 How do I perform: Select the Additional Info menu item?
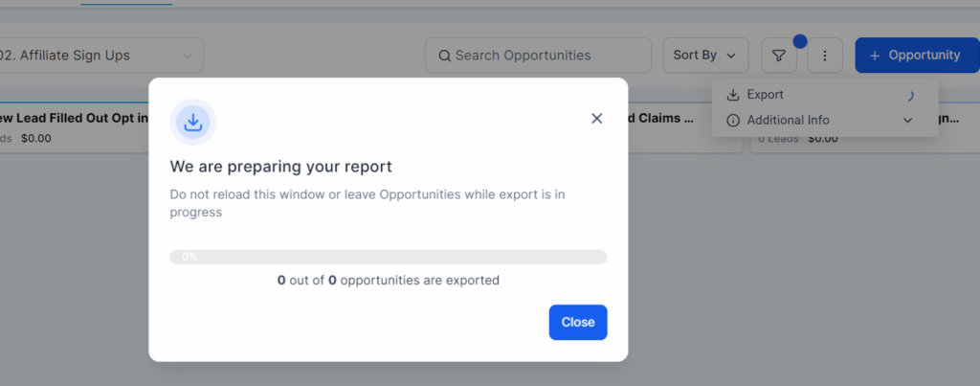(x=788, y=120)
